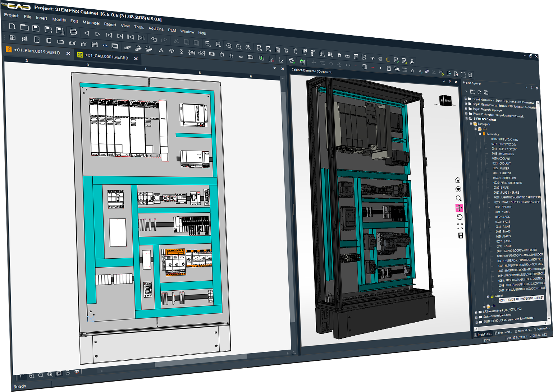Open page 0038 : E-STOP
Image resolution: width=553 pixels, height=392 pixels.
pyautogui.click(x=504, y=246)
